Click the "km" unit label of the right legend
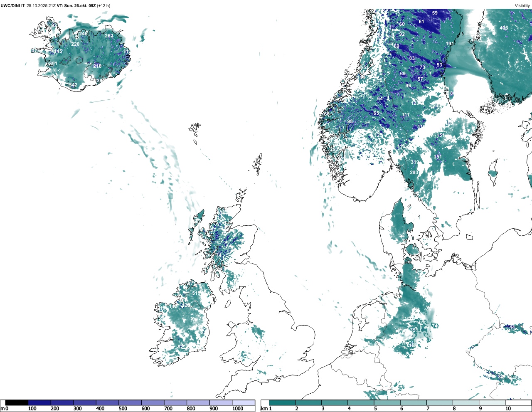Screen dimensions: 532x412 [x=264, y=409]
